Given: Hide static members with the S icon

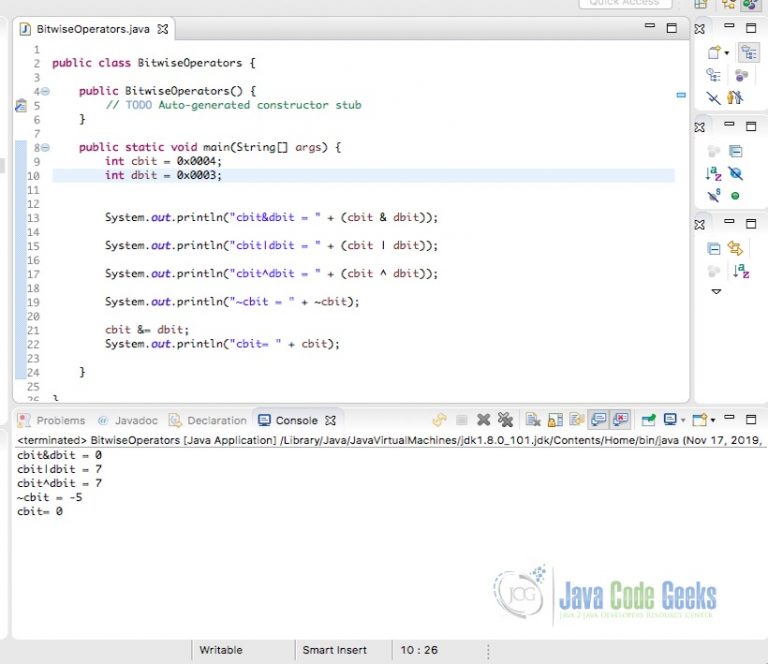Looking at the screenshot, I should click(714, 195).
